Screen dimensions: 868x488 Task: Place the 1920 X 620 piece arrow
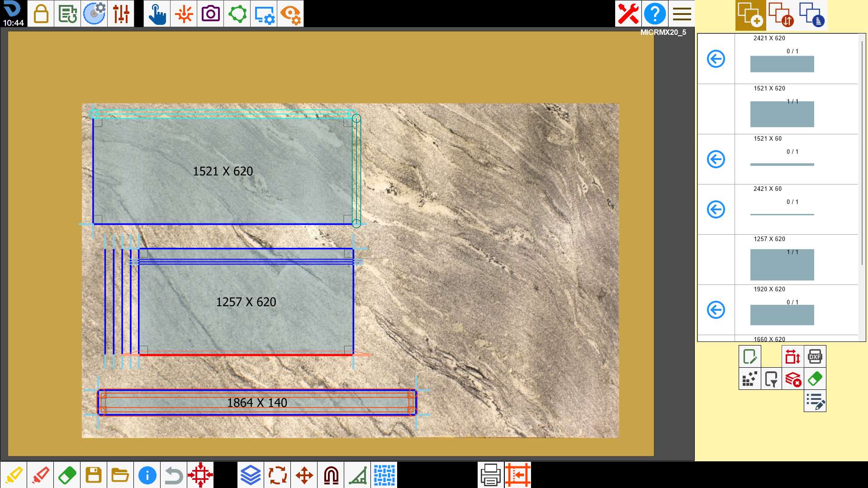coord(716,310)
